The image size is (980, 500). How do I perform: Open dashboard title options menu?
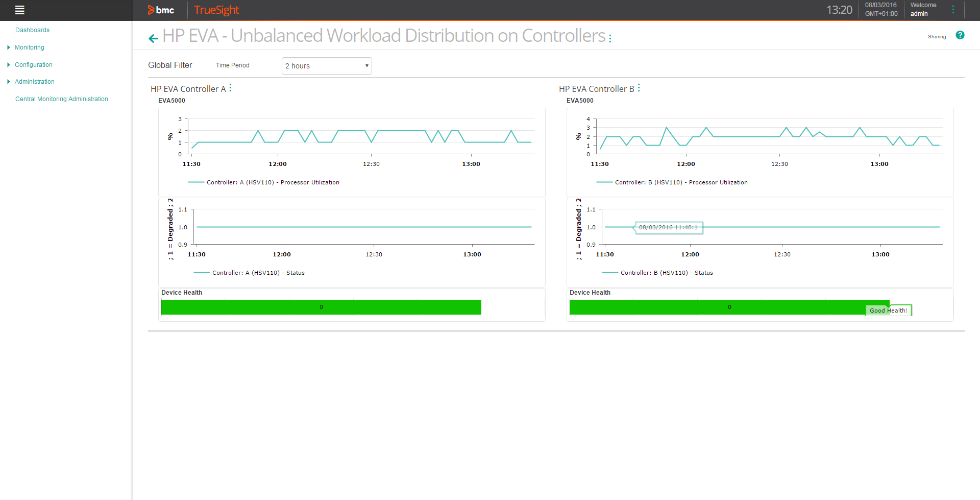tap(610, 38)
